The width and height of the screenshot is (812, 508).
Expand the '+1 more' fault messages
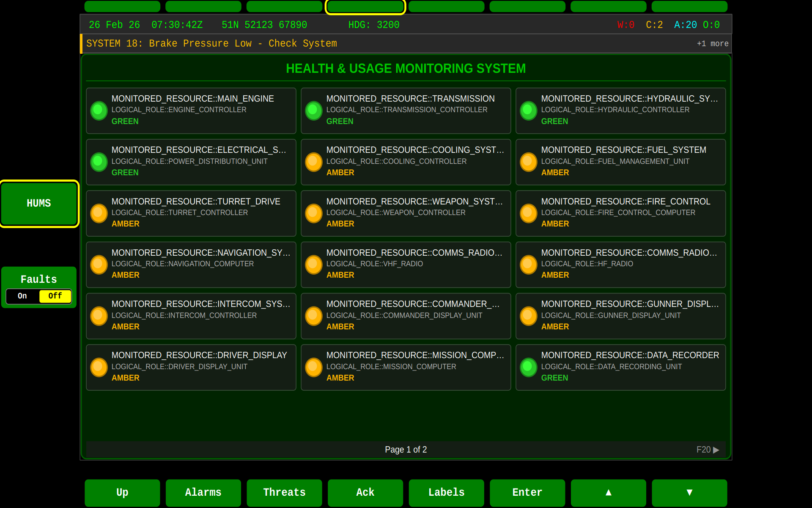(713, 44)
